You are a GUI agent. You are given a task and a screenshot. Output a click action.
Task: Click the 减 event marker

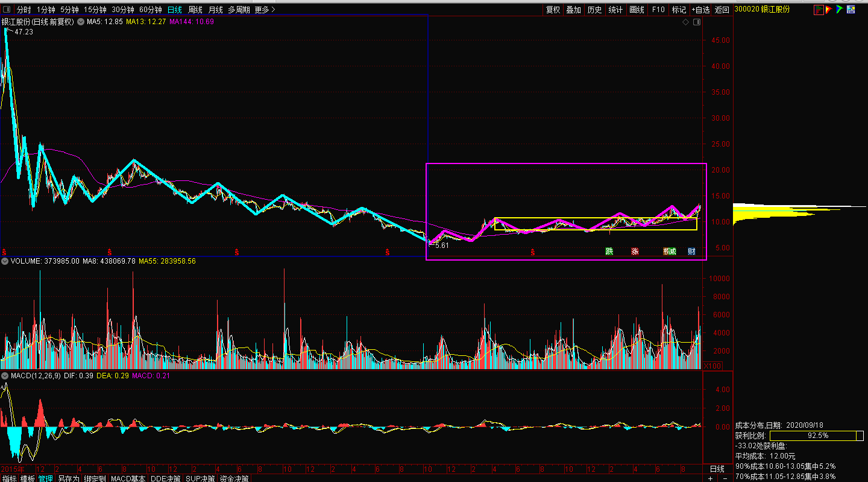coord(671,251)
